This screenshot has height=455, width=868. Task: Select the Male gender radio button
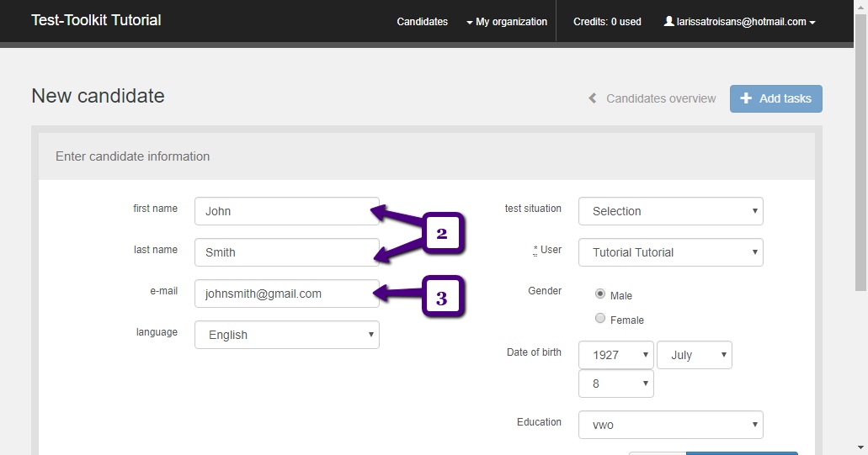point(600,294)
